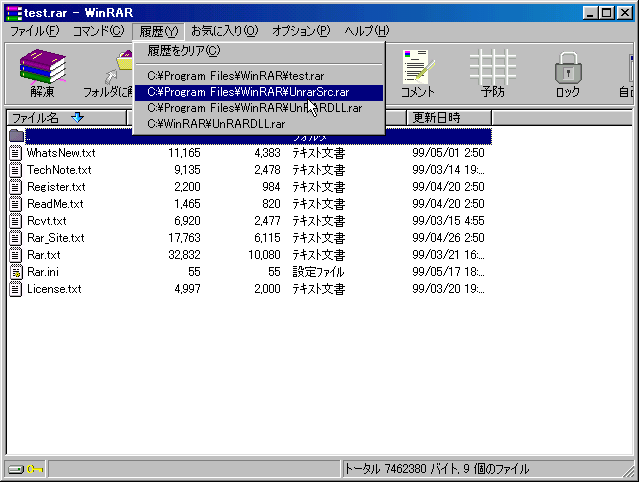The height and width of the screenshot is (482, 639).
Task: Click the ロック (lock) padlock icon
Action: click(568, 68)
